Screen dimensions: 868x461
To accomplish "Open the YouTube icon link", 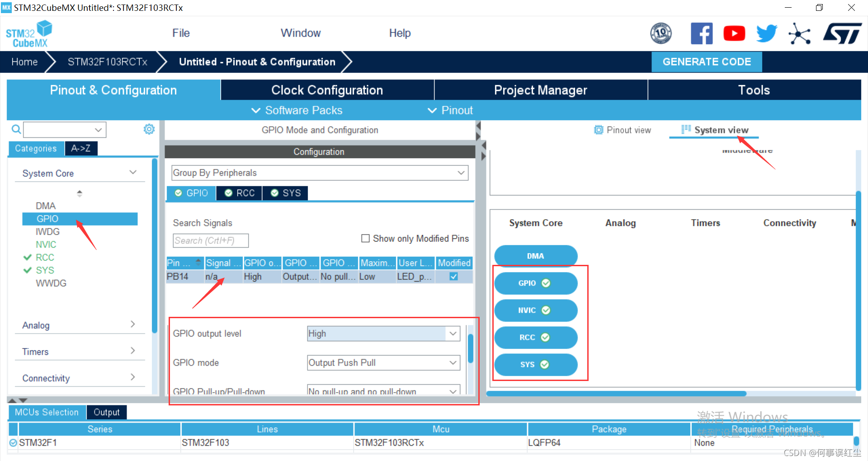I will tap(734, 33).
